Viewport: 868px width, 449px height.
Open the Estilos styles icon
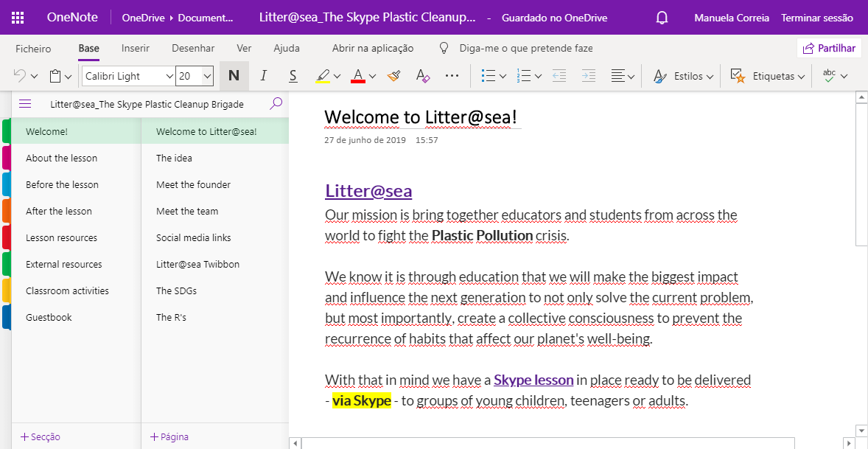(660, 76)
